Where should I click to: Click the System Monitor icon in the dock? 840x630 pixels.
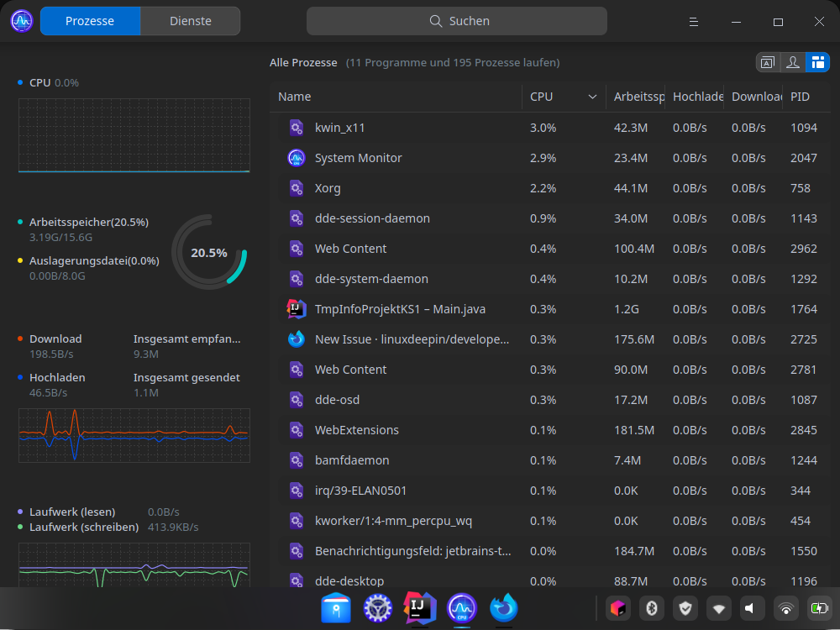point(461,608)
